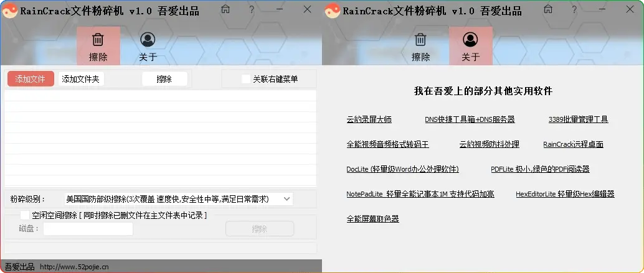Click the trash can 擦除 icon in the right window
The image size is (644, 273).
click(x=420, y=40)
